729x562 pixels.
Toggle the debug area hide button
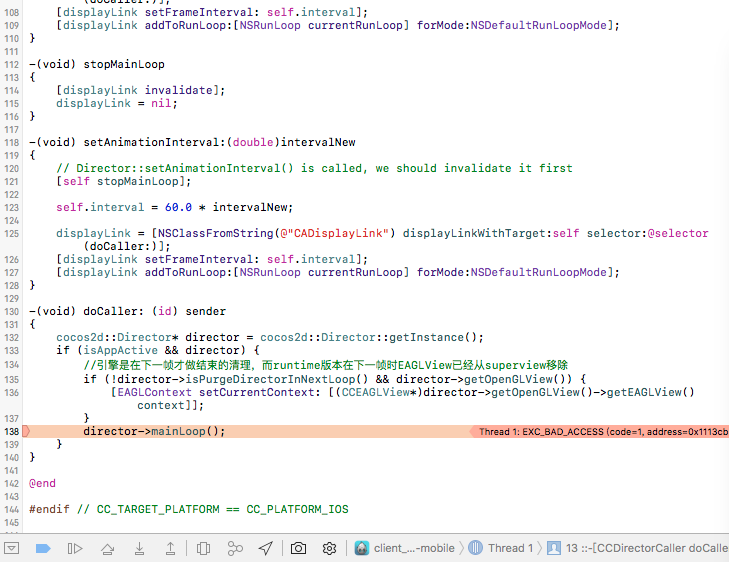[11, 549]
